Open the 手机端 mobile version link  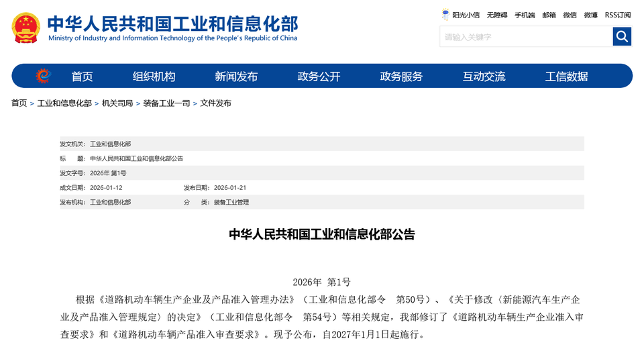[x=525, y=15]
